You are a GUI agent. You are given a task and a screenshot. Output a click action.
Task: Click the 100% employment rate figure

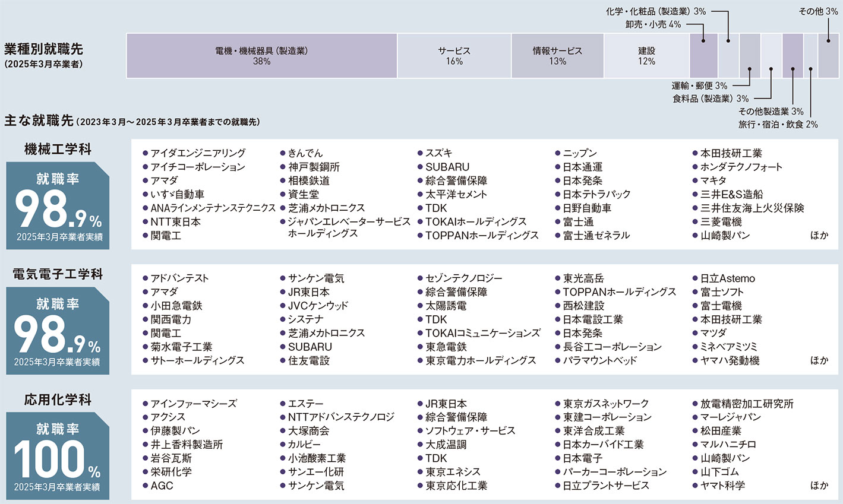click(x=57, y=460)
